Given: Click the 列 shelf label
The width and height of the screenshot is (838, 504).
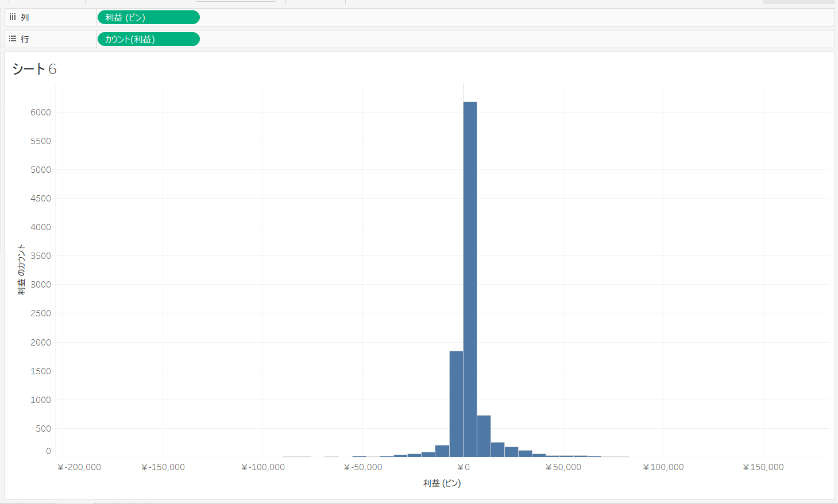Looking at the screenshot, I should (25, 17).
